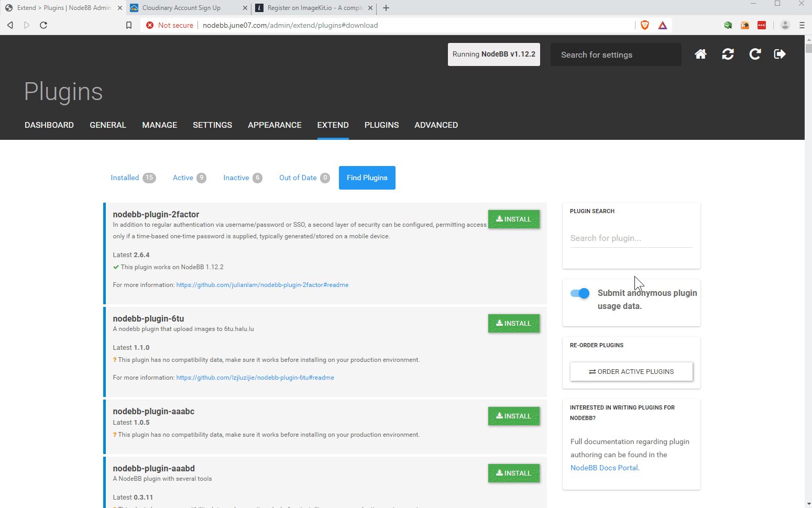This screenshot has width=812, height=508.
Task: Click the restart NodeBB circular arrow icon
Action: click(755, 54)
